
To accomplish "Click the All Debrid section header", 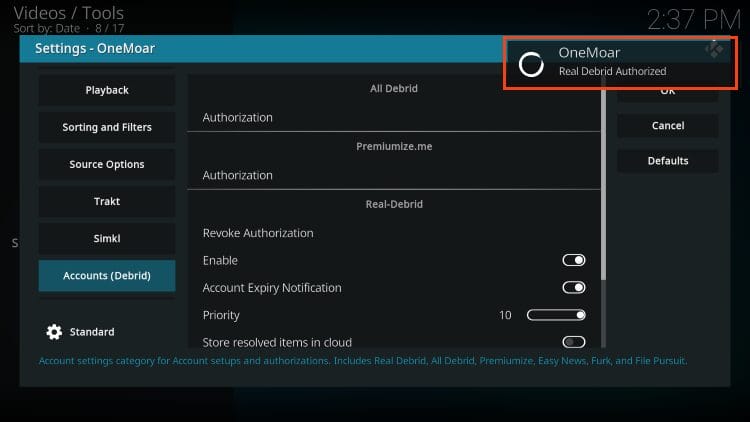I will coord(394,89).
